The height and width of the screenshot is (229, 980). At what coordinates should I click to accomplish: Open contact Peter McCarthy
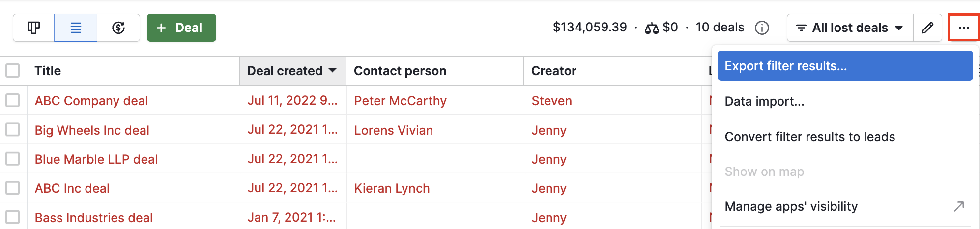pos(400,101)
